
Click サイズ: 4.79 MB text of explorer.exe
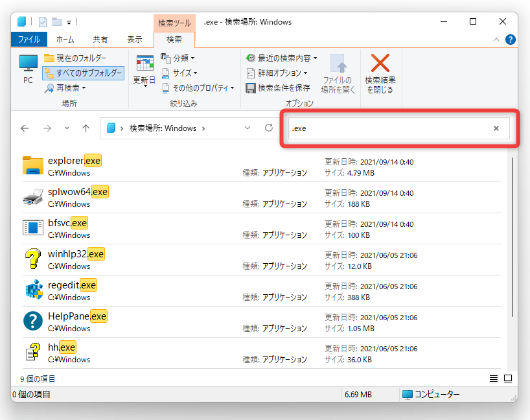349,173
